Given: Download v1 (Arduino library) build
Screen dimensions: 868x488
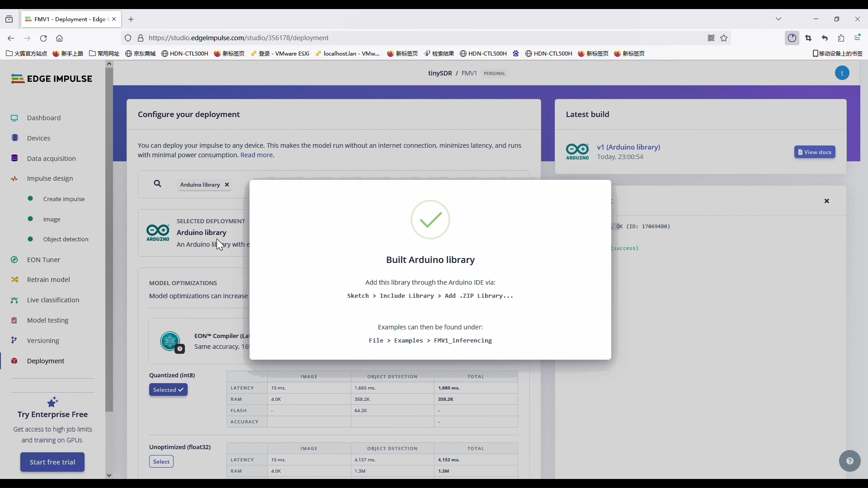Looking at the screenshot, I should (628, 147).
